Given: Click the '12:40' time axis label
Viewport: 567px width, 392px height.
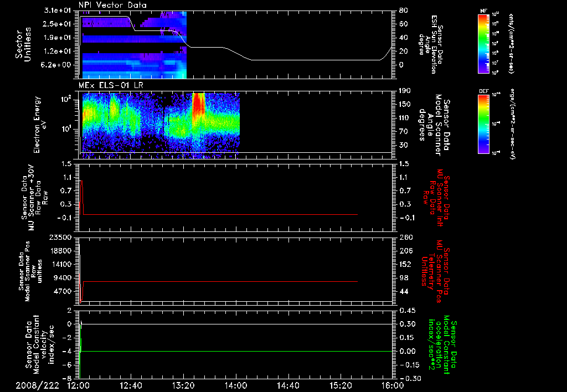Looking at the screenshot, I should pyautogui.click(x=131, y=385).
